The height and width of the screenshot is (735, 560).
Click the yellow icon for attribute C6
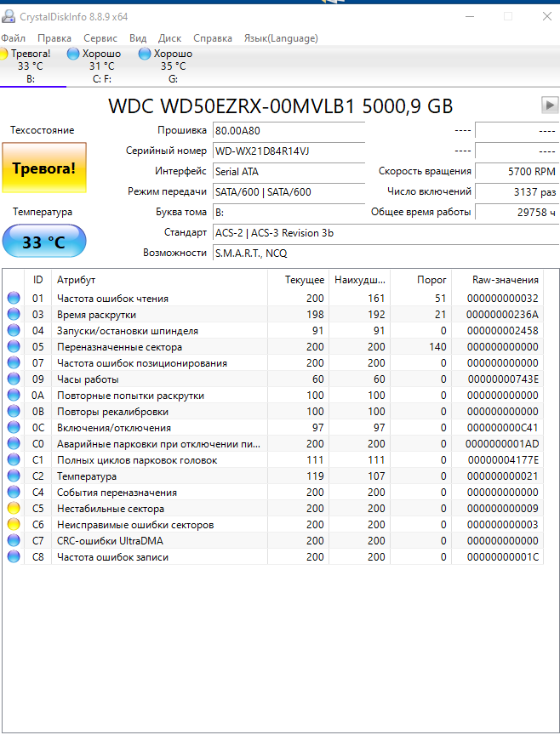coord(14,525)
